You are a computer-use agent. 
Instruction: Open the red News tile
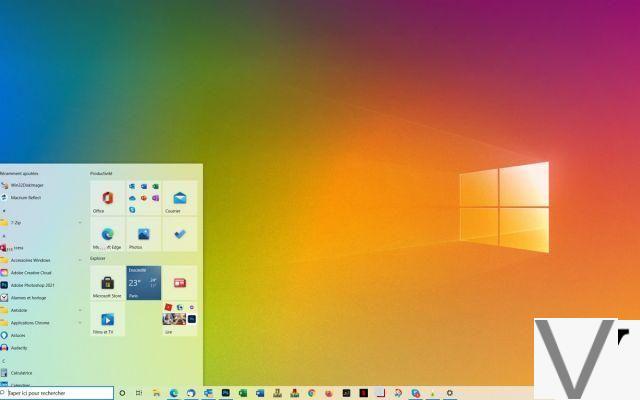coord(180,283)
